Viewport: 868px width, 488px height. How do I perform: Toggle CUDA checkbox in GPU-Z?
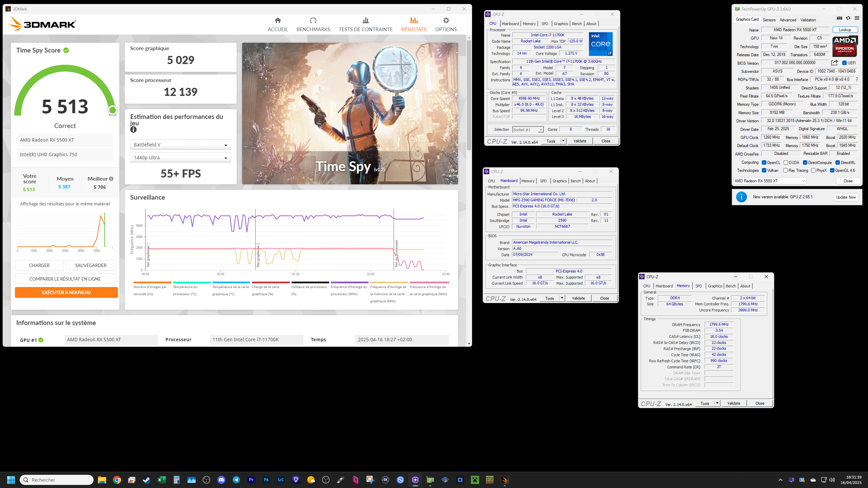[x=786, y=163]
